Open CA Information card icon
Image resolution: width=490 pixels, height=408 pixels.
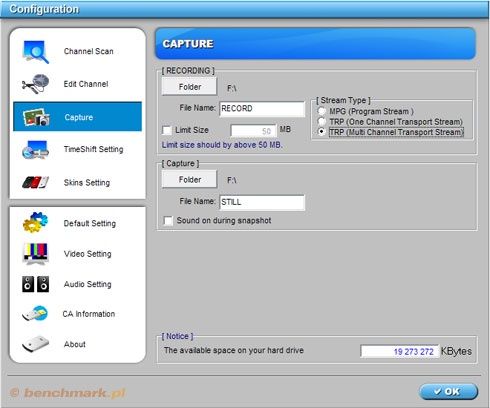point(35,314)
